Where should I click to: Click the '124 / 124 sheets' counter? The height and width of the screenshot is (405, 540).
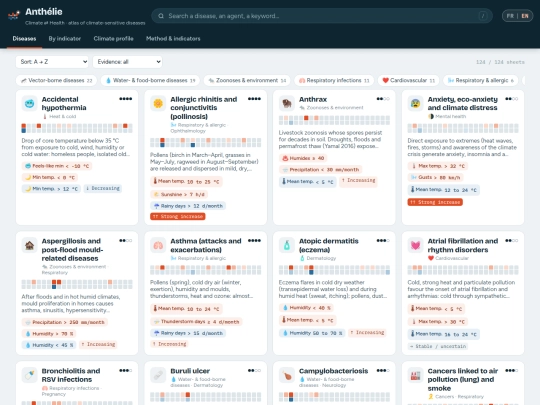[x=500, y=62]
